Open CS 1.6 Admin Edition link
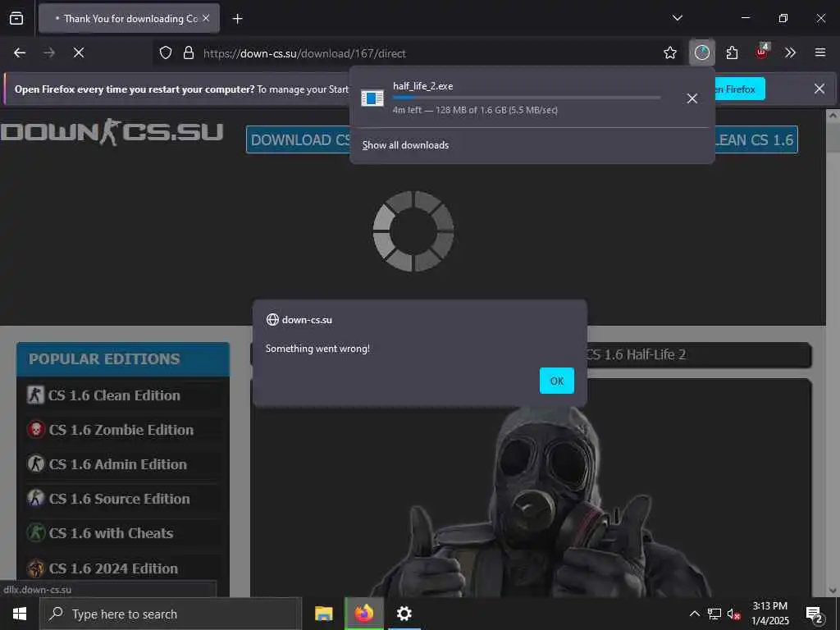840x630 pixels. [x=118, y=464]
